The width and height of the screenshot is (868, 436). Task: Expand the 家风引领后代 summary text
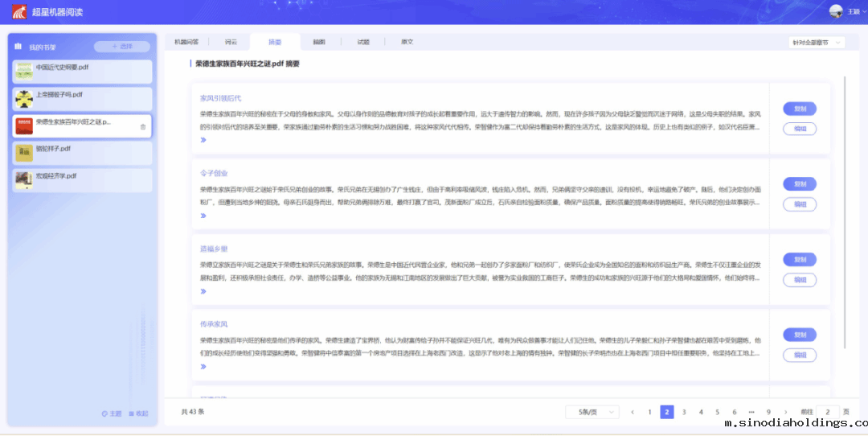click(x=203, y=140)
